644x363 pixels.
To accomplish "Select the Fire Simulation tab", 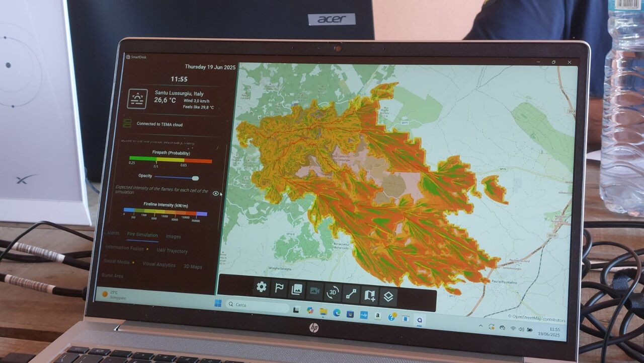I will 142,235.
